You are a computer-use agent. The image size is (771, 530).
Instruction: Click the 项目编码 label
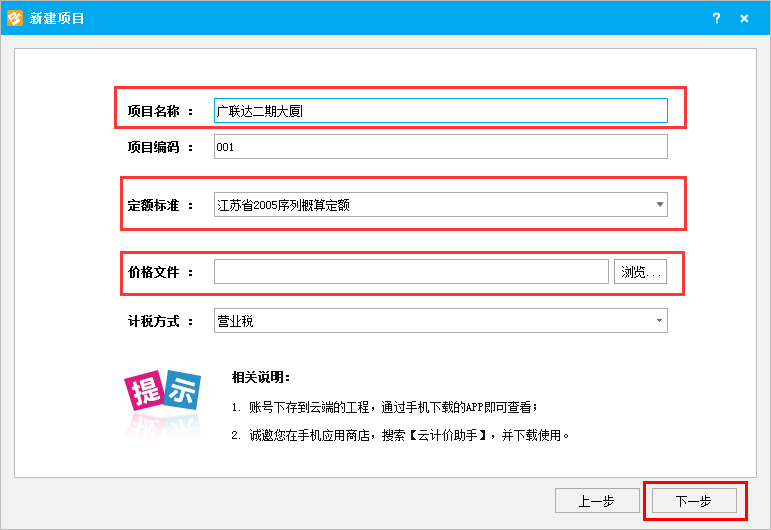[154, 147]
